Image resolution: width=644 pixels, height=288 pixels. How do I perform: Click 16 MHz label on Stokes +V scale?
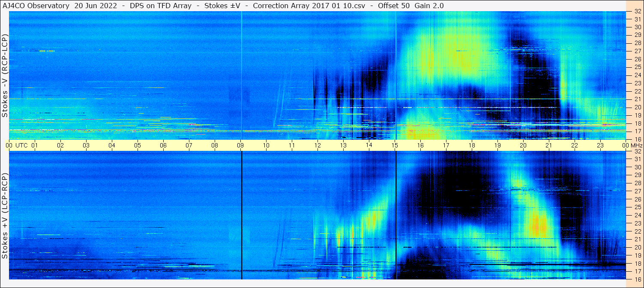tap(637, 279)
